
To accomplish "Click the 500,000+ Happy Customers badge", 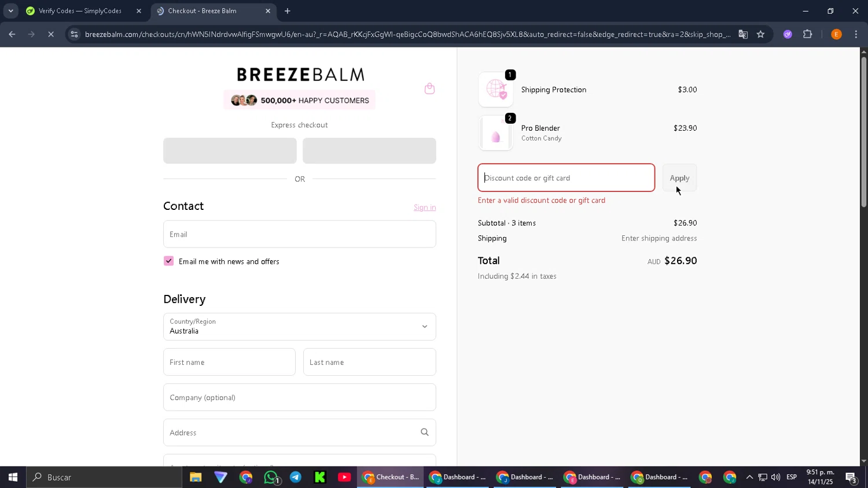I will [x=299, y=100].
